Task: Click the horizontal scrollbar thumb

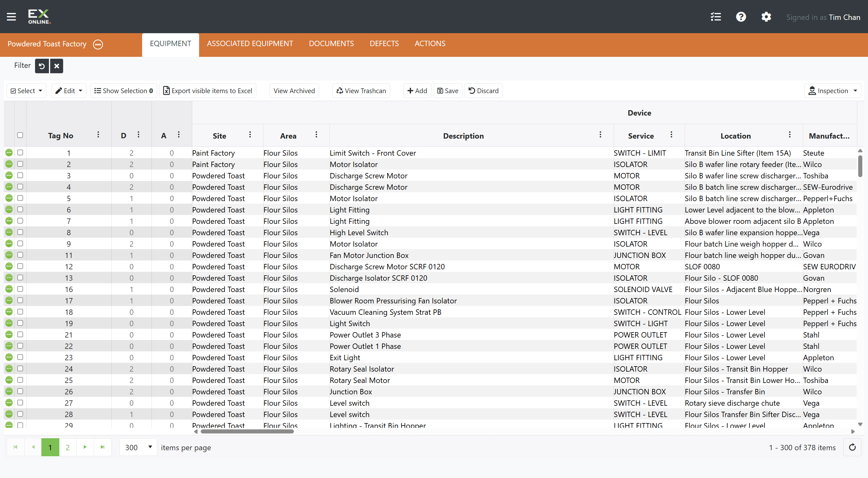Action: (247, 432)
